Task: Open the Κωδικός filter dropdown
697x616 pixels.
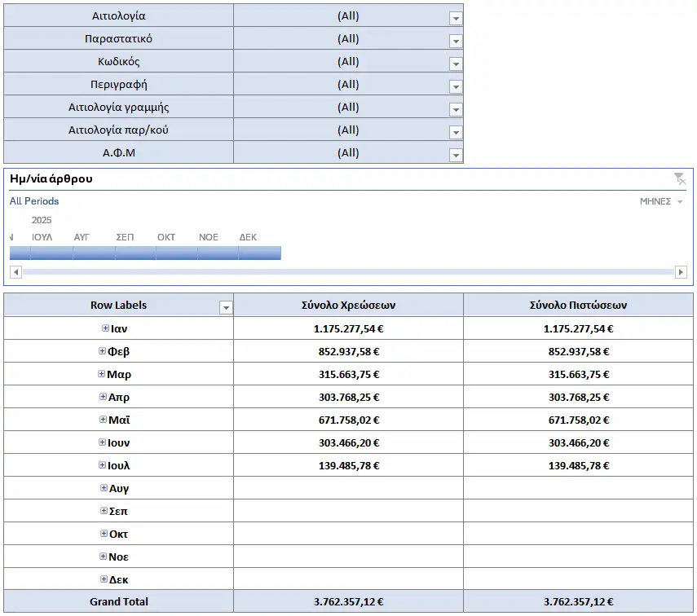Action: [x=456, y=64]
